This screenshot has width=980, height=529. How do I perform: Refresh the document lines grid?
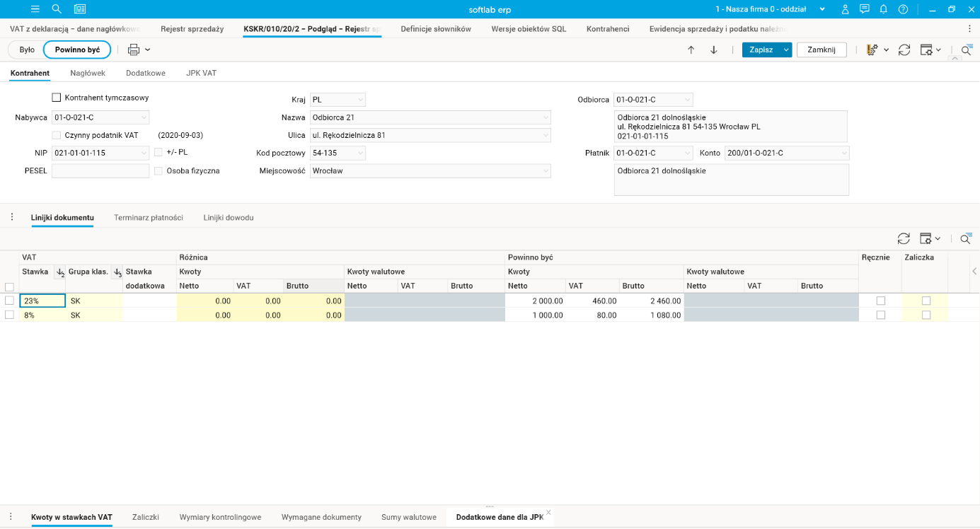[x=904, y=239]
